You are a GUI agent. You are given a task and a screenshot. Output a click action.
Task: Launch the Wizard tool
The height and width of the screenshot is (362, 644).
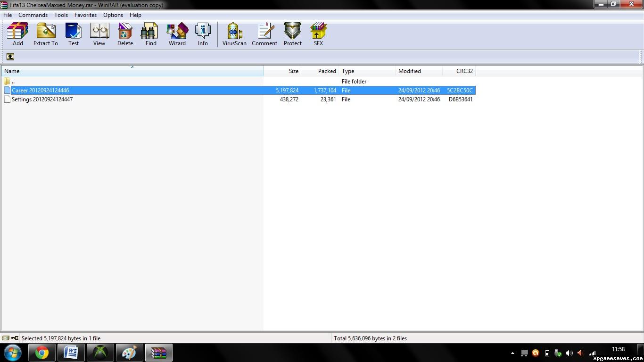point(177,34)
